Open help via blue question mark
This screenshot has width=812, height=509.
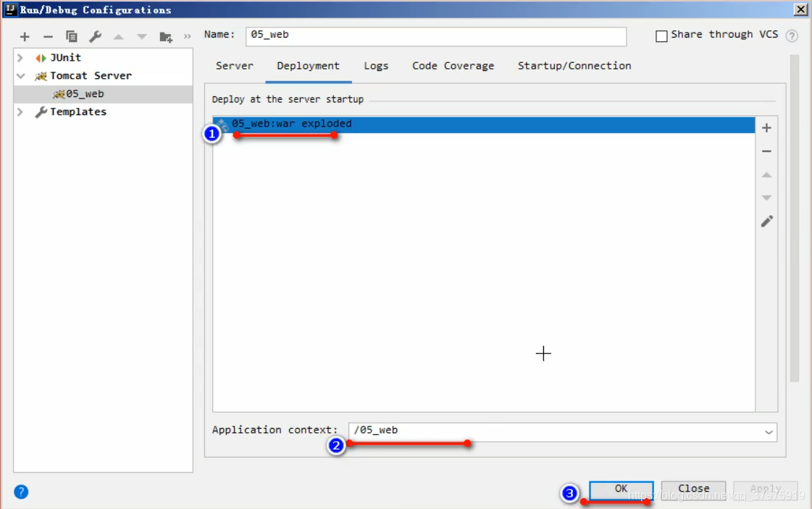tap(21, 492)
